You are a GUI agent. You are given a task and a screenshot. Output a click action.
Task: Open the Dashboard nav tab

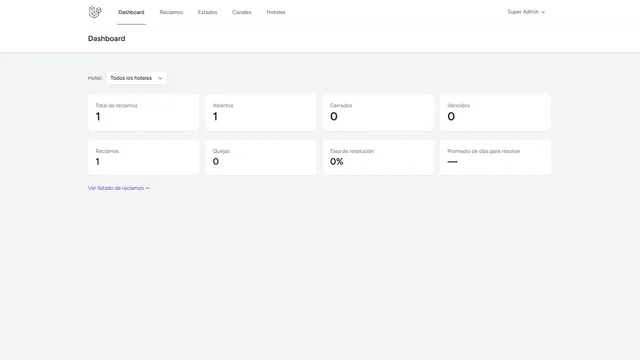(131, 12)
